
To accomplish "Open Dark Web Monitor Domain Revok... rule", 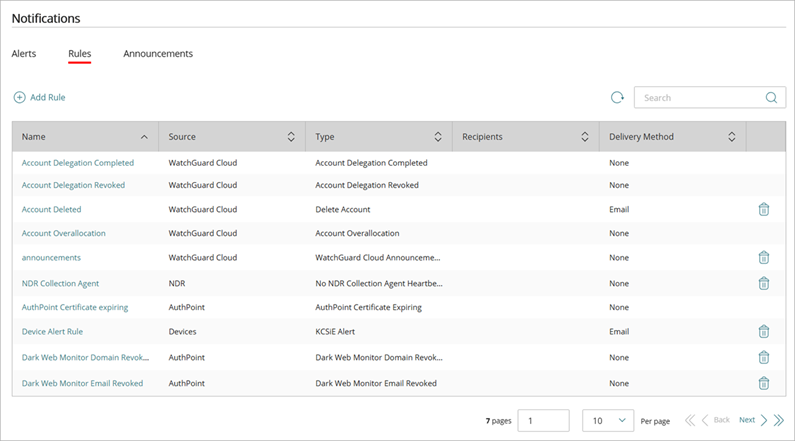I will (85, 357).
